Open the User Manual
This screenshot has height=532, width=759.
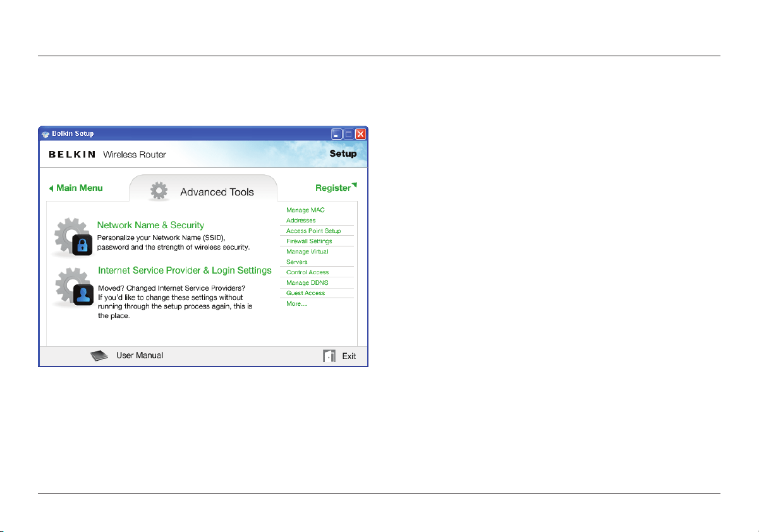(140, 356)
